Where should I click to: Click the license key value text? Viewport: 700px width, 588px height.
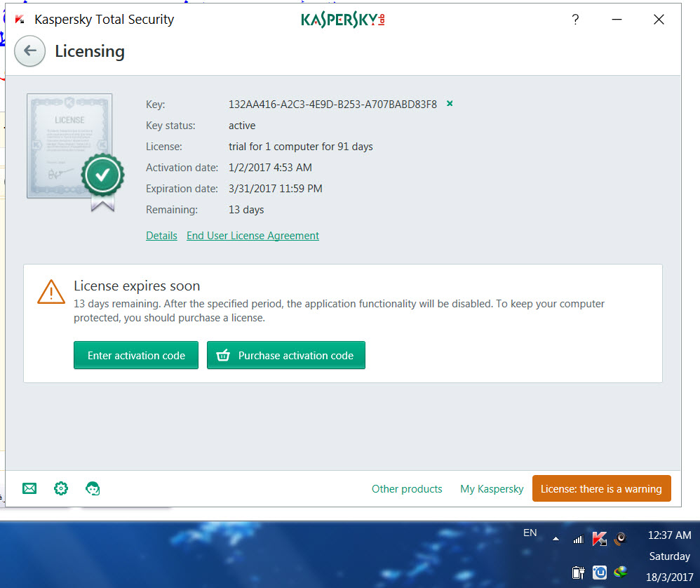tap(332, 105)
